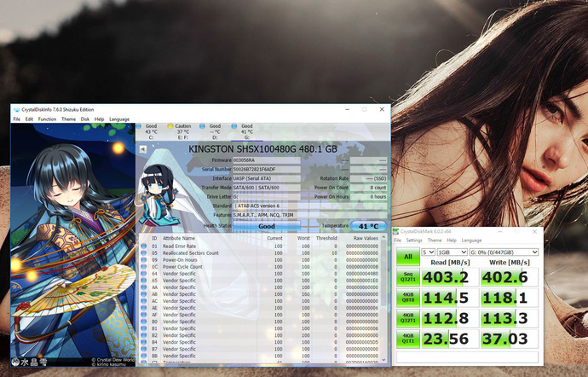Click the Power On Hours value

pos(368,197)
